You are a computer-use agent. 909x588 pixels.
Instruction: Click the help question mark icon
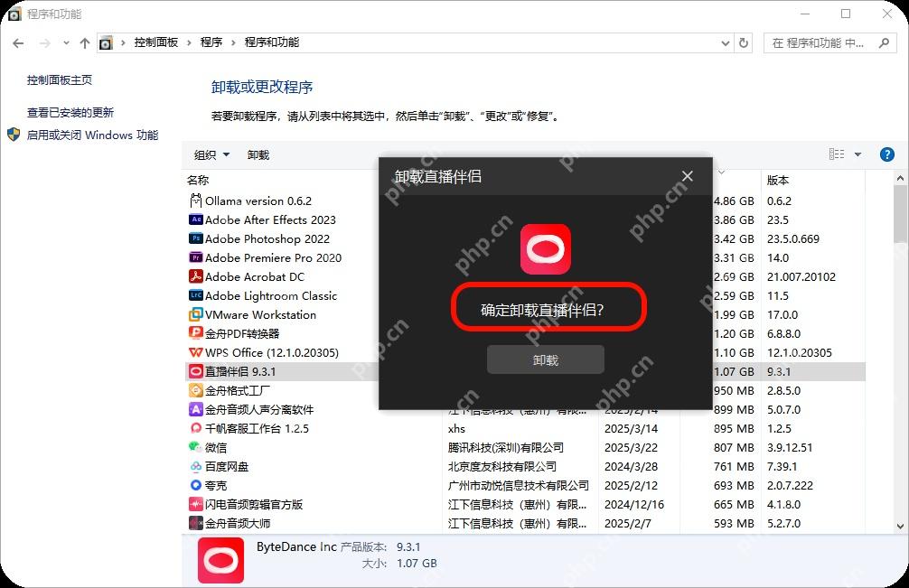pos(887,154)
